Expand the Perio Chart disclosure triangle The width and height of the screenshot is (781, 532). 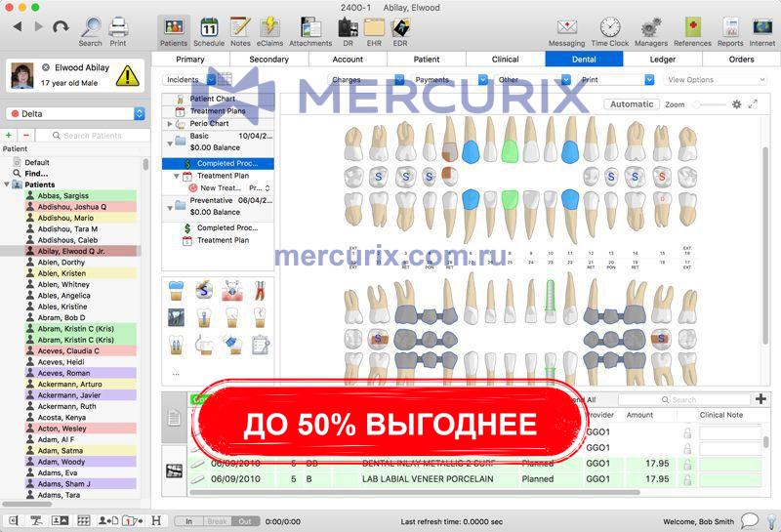coord(170,123)
